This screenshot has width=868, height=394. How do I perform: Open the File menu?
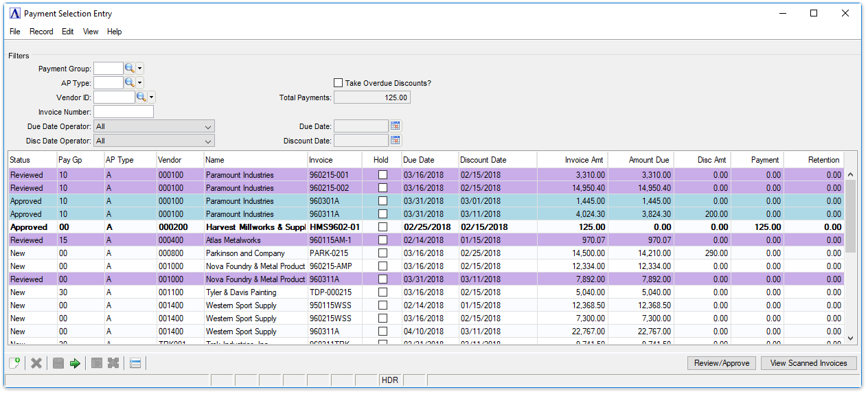(x=15, y=32)
